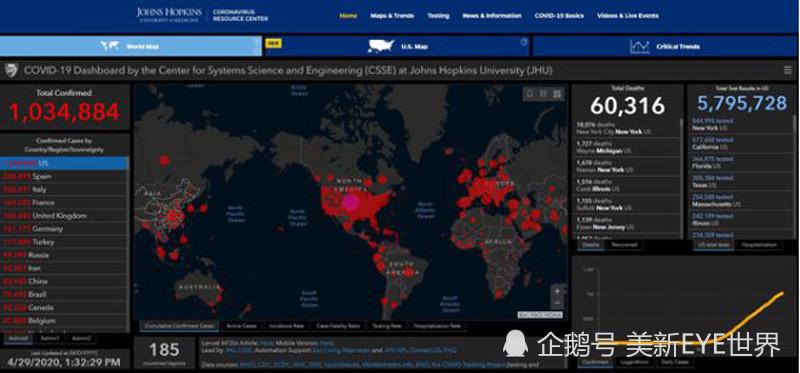Viewport: 800px width, 373px height.
Task: Open the Videos & Live Events link
Action: (628, 16)
